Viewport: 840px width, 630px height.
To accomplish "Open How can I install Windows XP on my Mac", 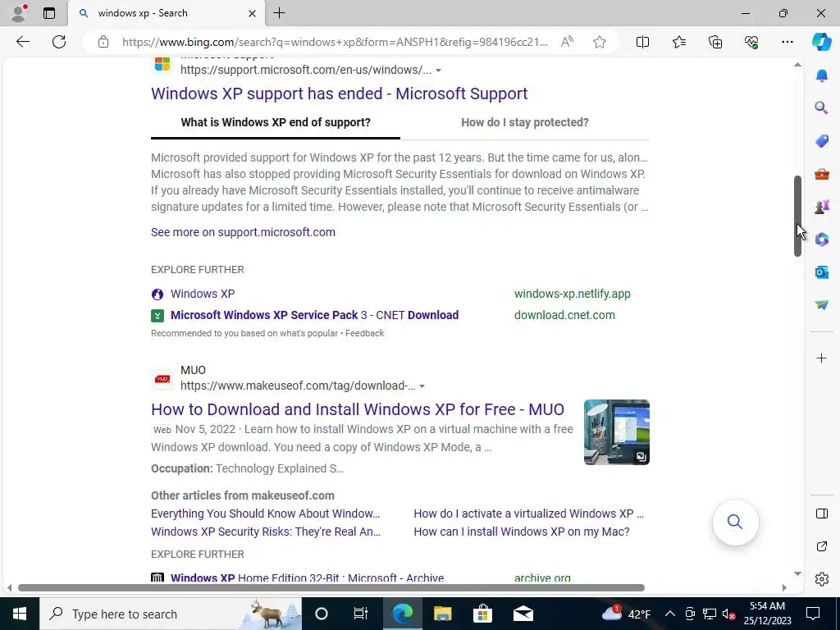I will (x=521, y=532).
